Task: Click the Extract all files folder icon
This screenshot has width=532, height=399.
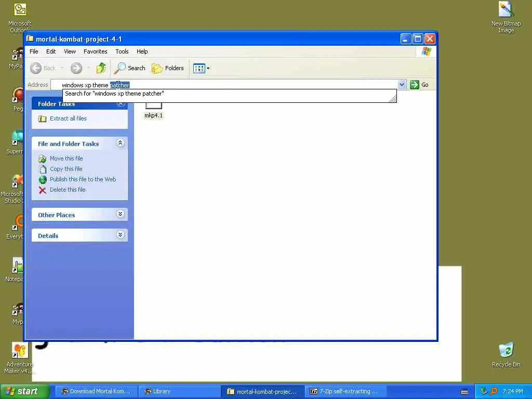Action: (43, 119)
